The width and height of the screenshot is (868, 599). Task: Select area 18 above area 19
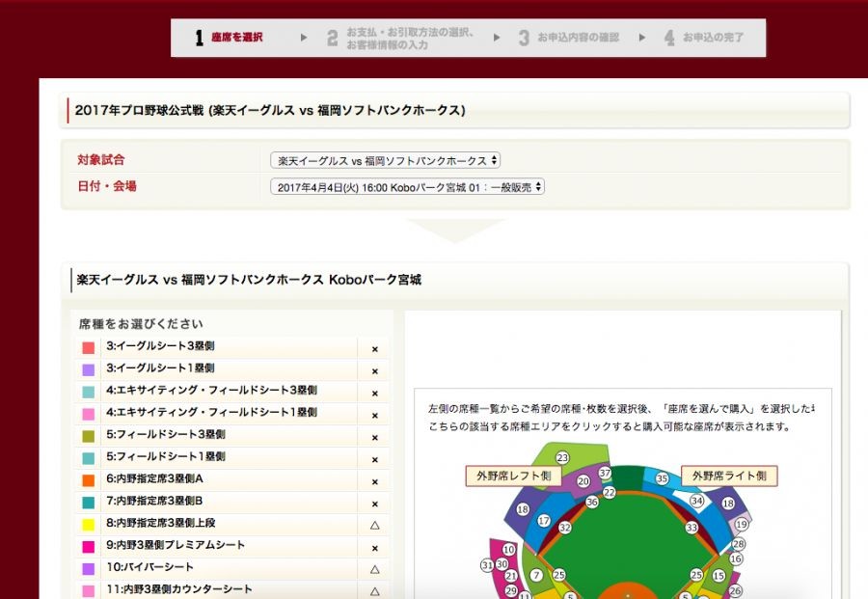(728, 504)
